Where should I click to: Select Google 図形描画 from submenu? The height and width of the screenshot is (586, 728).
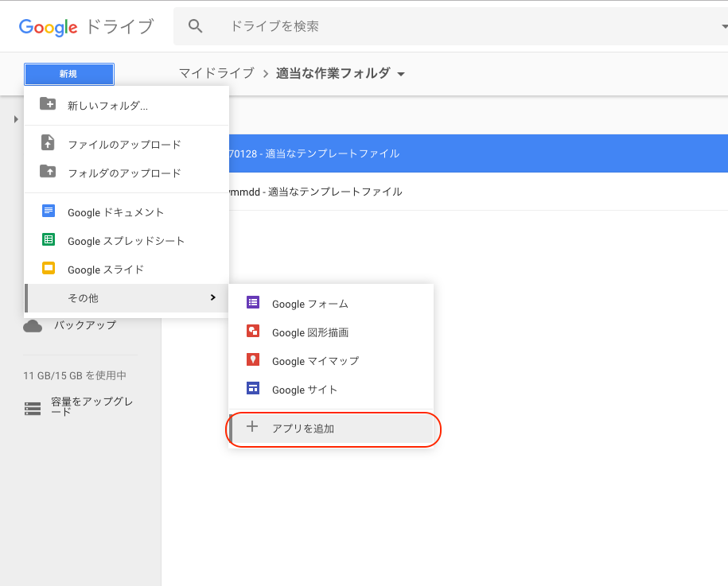pyautogui.click(x=331, y=332)
